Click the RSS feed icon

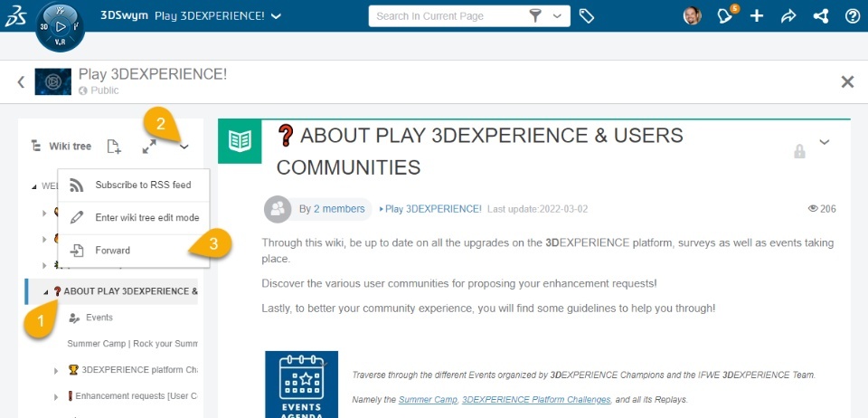point(76,185)
